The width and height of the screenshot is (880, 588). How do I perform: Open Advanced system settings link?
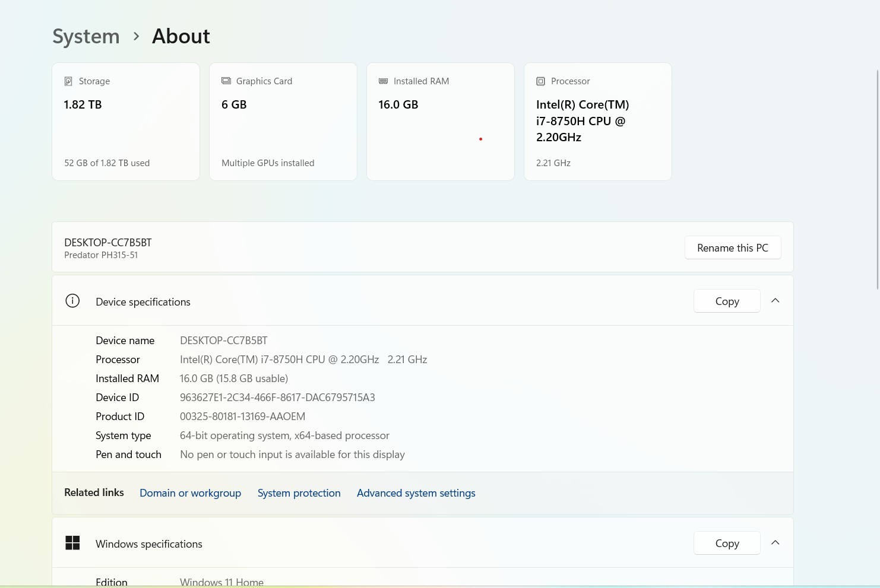416,493
